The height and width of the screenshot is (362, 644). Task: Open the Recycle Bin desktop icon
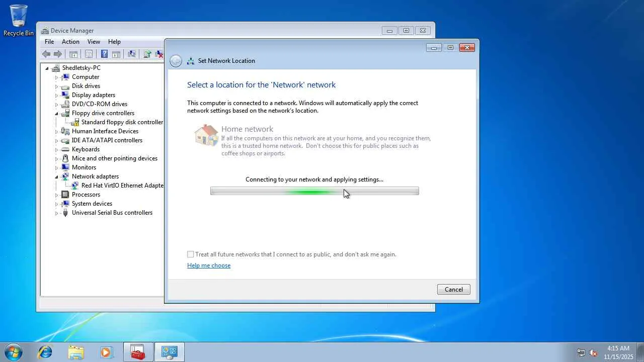tap(19, 21)
